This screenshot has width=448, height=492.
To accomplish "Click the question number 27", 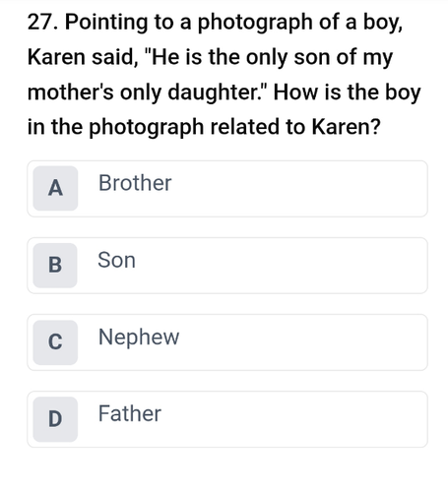I will (42, 22).
